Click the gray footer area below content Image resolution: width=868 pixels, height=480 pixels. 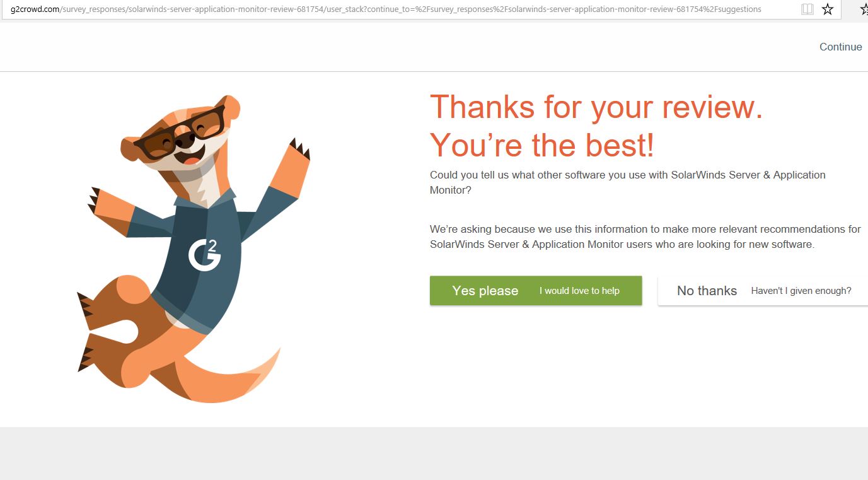[x=434, y=454]
